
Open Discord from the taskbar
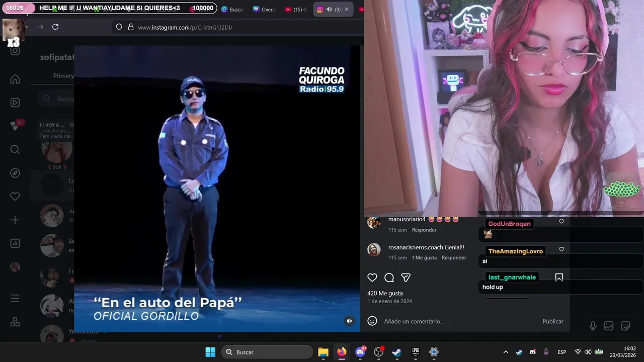click(360, 352)
